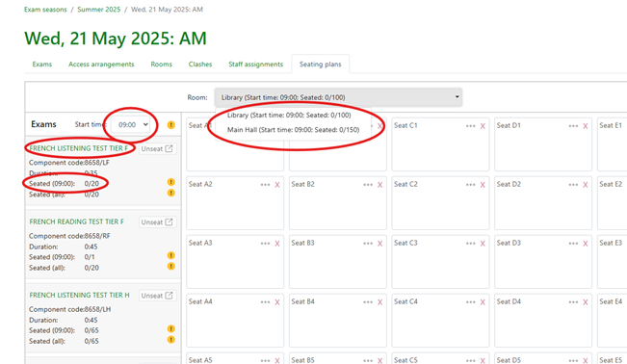Go to Summer 2025 breadcrumb link

point(99,10)
